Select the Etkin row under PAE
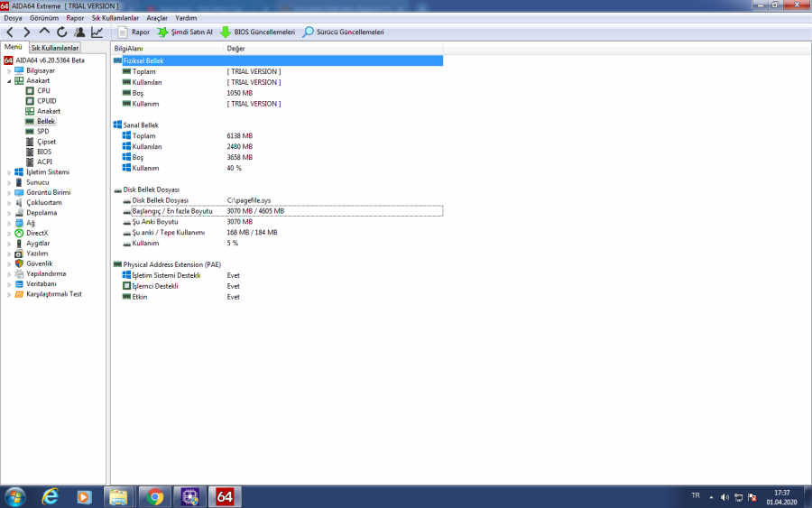Screen dimensions: 812x508 278,297
